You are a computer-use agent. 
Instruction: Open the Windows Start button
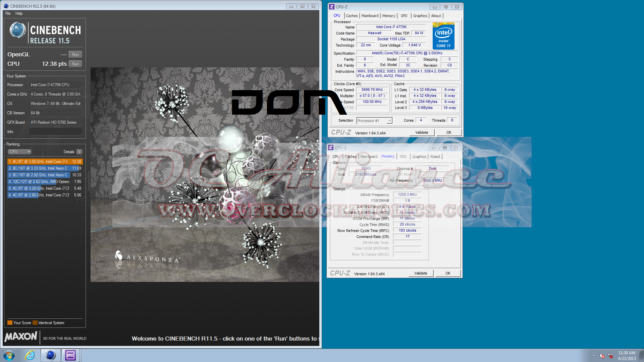[9, 355]
